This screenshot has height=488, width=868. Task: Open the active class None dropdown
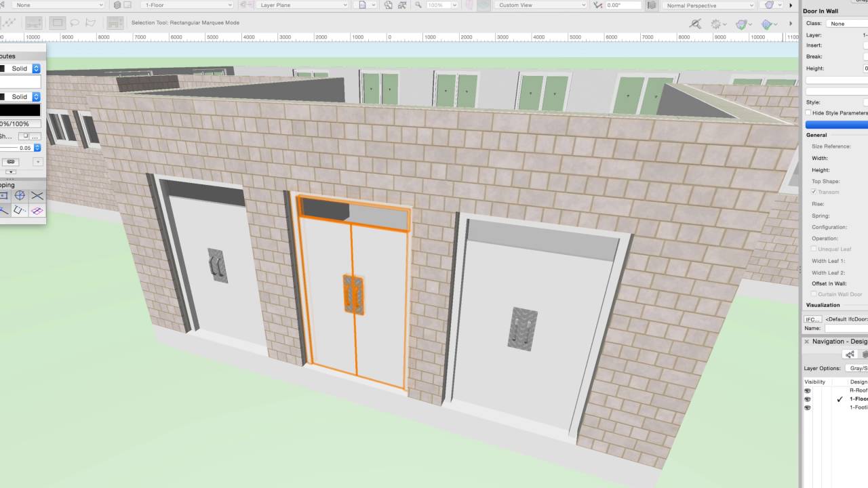click(x=59, y=5)
